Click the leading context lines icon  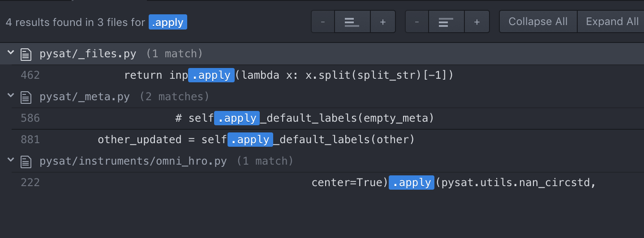352,22
